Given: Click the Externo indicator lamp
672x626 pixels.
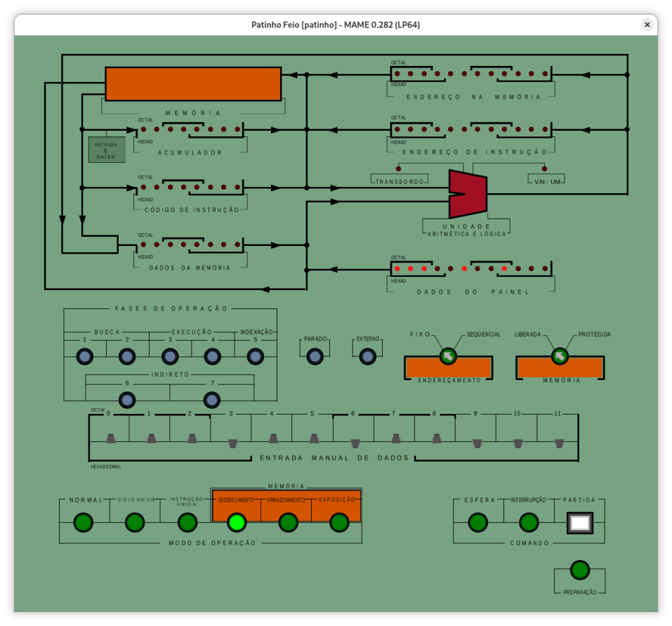Looking at the screenshot, I should (x=367, y=357).
